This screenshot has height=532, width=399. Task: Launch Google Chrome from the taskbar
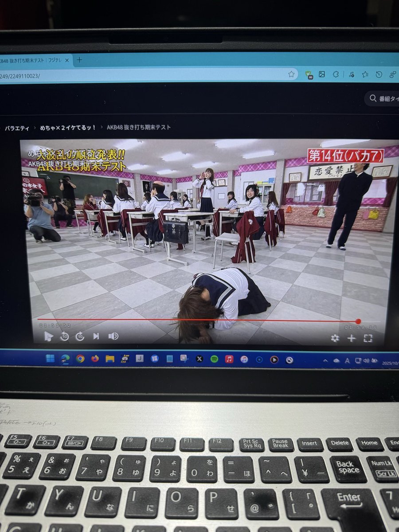(x=80, y=358)
